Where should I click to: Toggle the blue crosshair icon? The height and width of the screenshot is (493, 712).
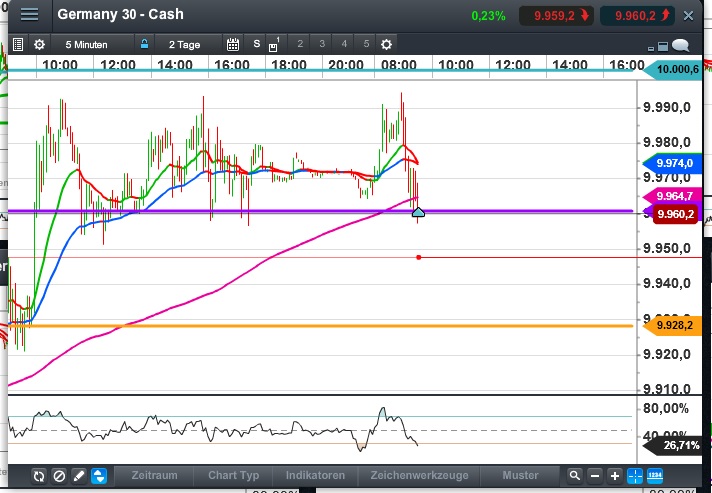[635, 476]
